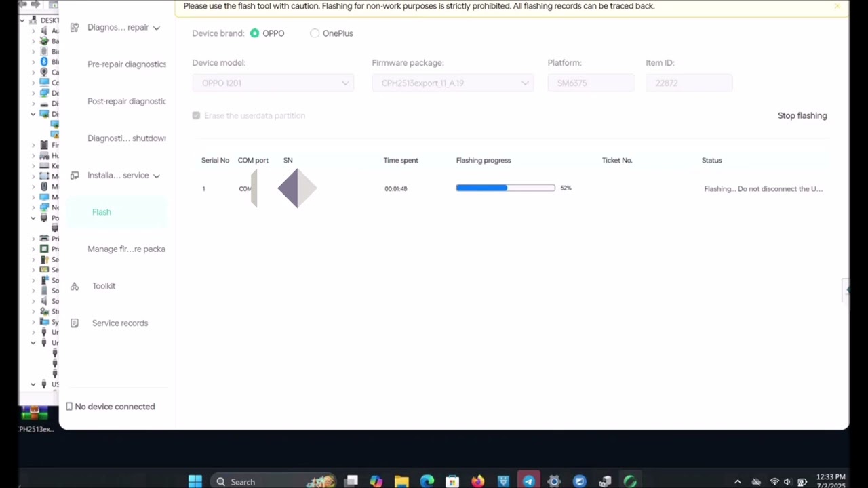Collapse the US node arrow in Device Manager
Screen dimensions: 868x488
pyautogui.click(x=33, y=384)
